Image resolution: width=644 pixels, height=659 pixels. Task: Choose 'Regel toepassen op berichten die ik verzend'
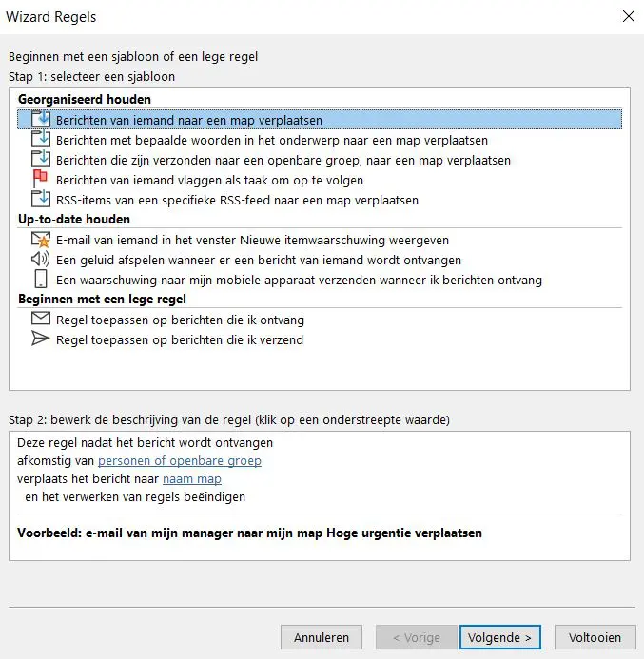[x=180, y=340]
